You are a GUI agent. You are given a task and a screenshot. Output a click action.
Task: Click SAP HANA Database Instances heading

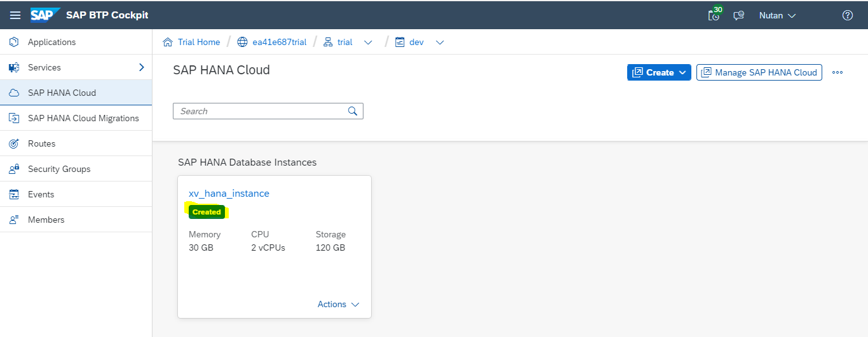click(247, 162)
